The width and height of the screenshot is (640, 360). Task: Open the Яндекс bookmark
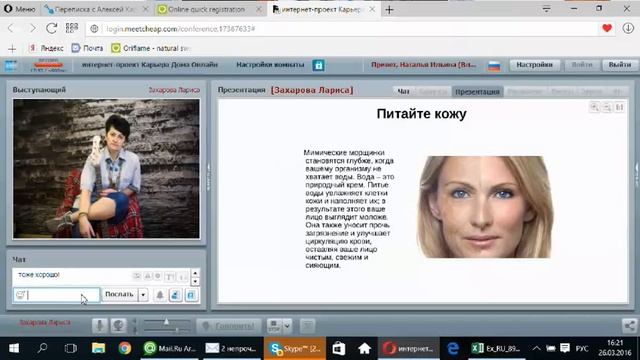(x=46, y=48)
